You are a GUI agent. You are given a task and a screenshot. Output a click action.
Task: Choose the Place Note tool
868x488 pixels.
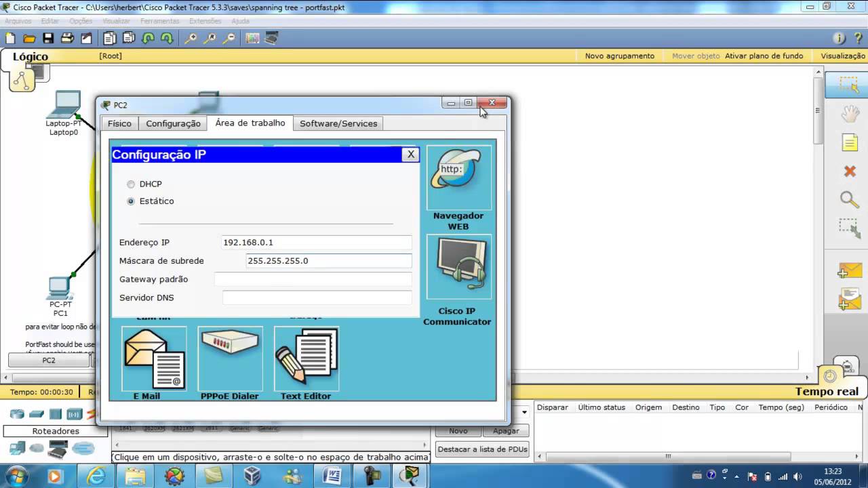pos(850,143)
